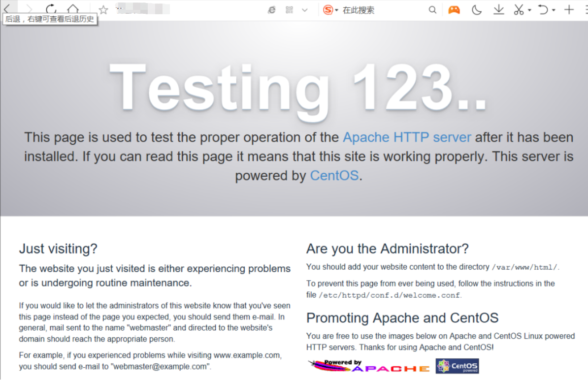
Task: Click the Powered by Apache logo
Action: click(369, 366)
